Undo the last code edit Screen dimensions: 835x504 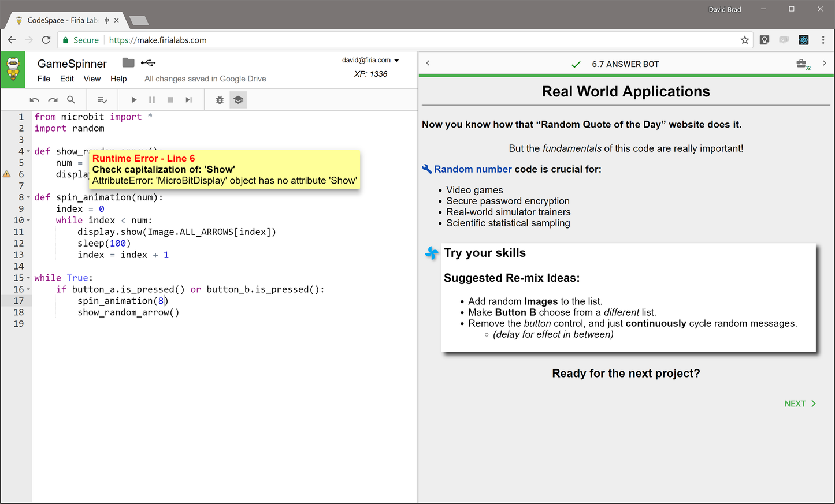click(34, 99)
